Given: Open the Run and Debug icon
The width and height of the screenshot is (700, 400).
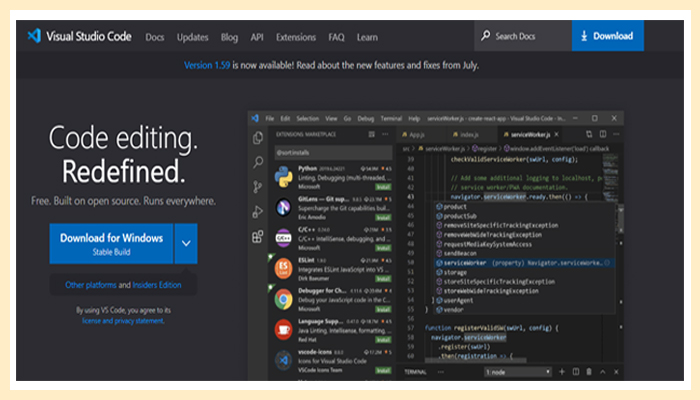Looking at the screenshot, I should tap(258, 212).
